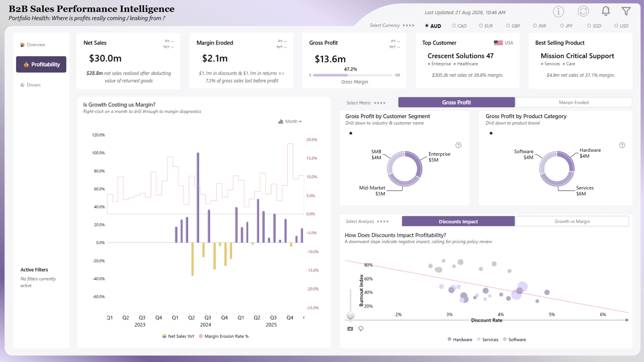The width and height of the screenshot is (644, 362).
Task: Click the Software $4M donut label
Action: pyautogui.click(x=524, y=155)
